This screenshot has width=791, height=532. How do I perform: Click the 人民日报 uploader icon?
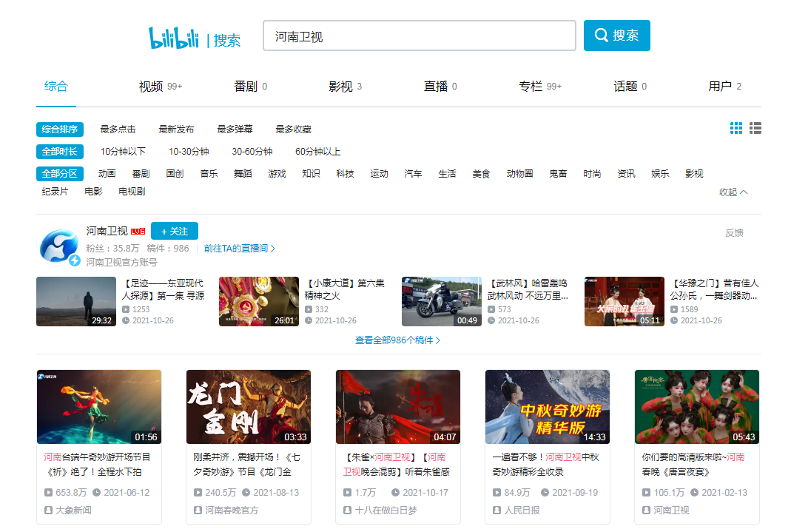497,511
